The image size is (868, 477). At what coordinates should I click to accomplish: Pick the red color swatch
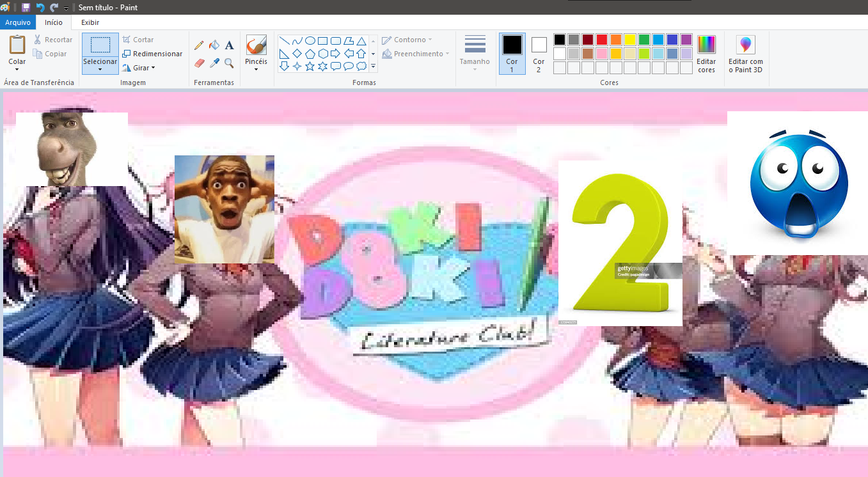[602, 40]
